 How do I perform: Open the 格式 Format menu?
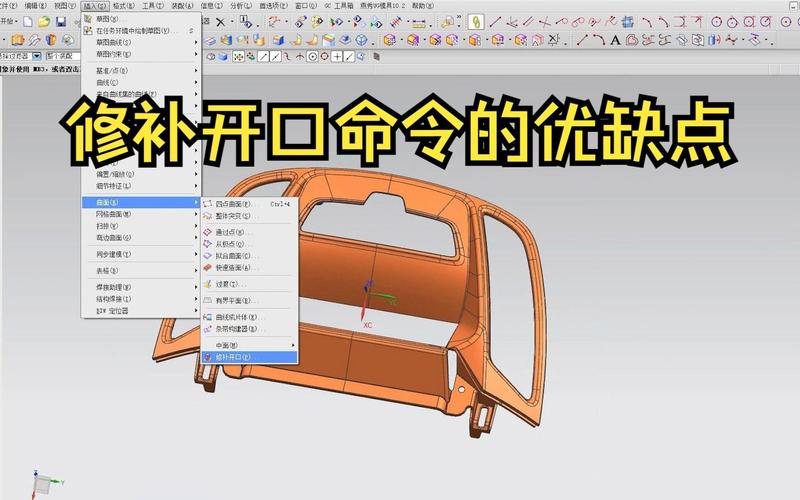pyautogui.click(x=124, y=6)
